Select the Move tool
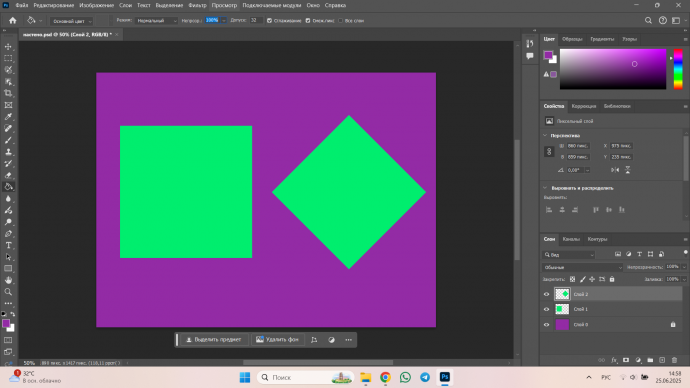690x388 pixels. coord(8,47)
